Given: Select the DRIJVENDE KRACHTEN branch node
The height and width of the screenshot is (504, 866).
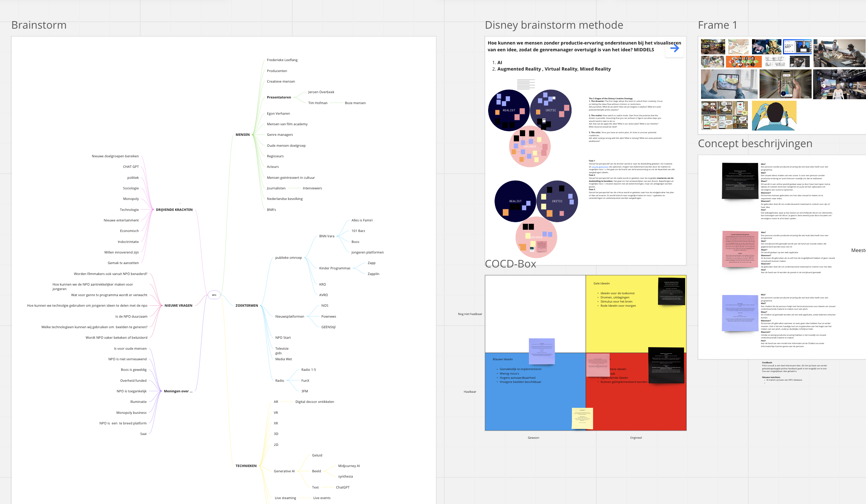Looking at the screenshot, I should click(x=174, y=210).
